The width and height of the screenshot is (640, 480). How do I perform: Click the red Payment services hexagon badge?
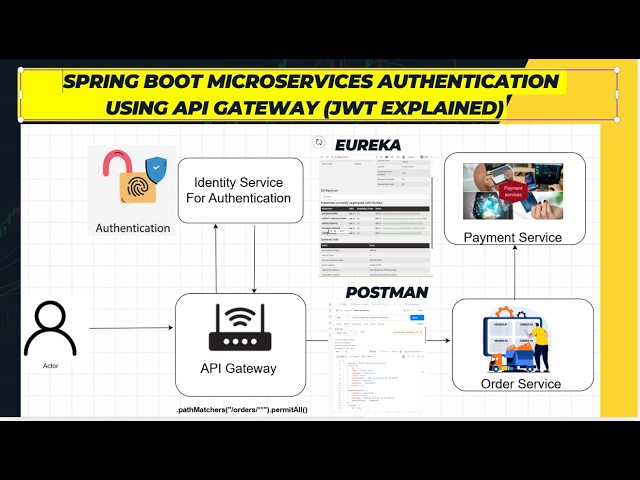(513, 191)
